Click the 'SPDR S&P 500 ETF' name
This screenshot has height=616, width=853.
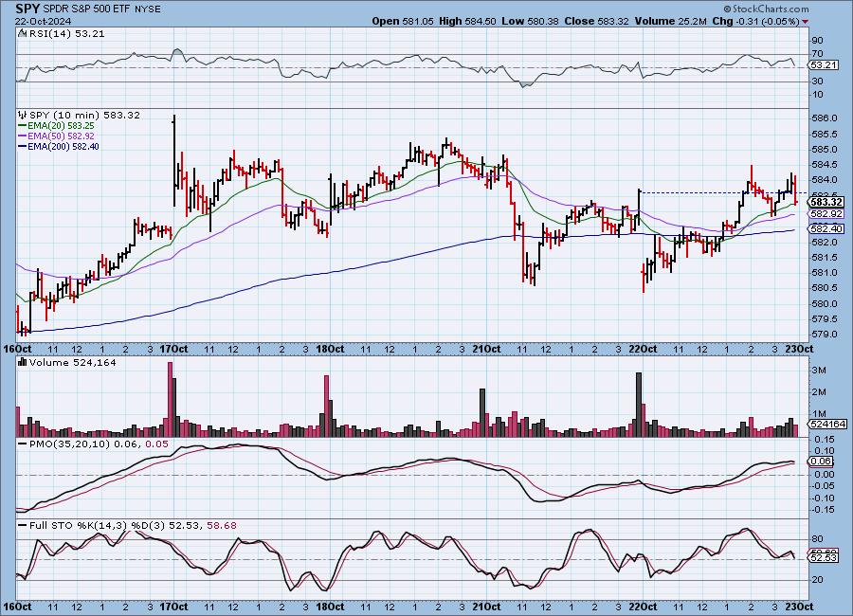click(86, 9)
